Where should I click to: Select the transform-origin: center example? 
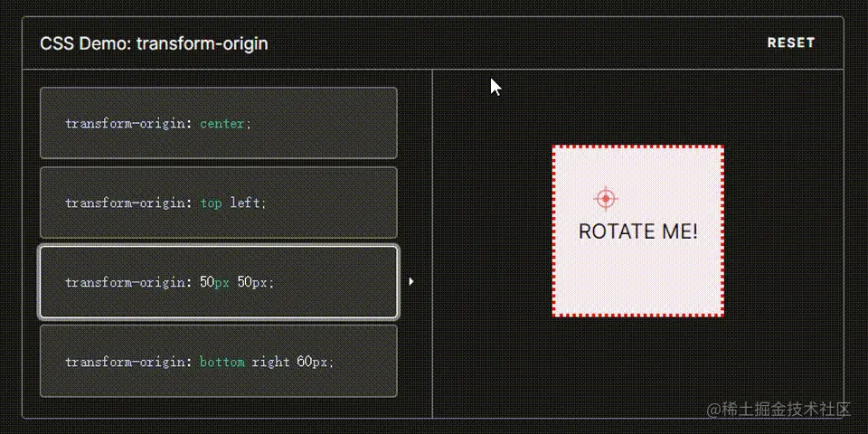pos(218,123)
